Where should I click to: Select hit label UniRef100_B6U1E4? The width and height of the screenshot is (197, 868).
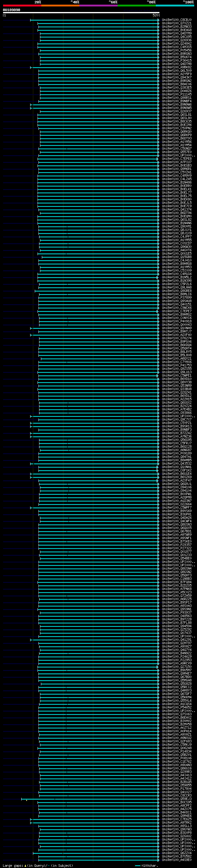coord(177,474)
